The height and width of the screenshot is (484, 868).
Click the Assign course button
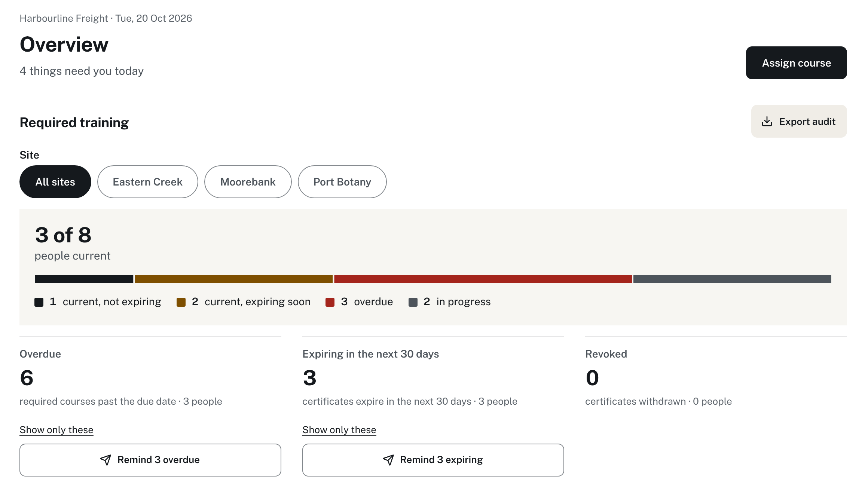tap(796, 63)
